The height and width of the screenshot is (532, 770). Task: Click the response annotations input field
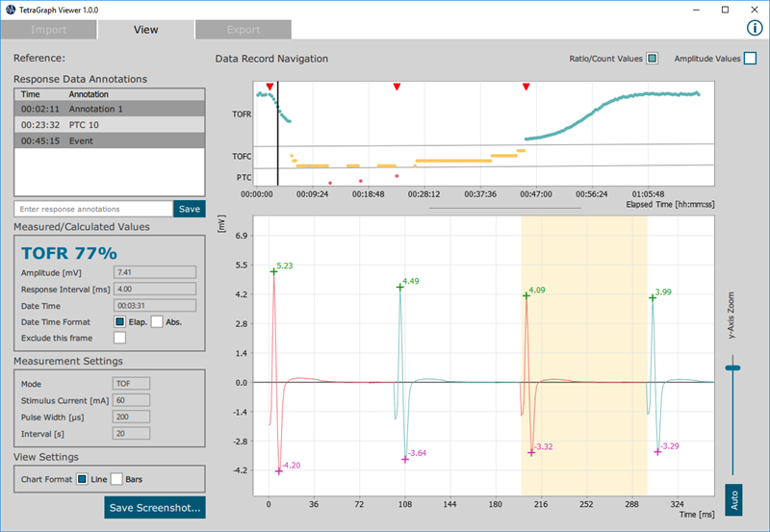93,209
